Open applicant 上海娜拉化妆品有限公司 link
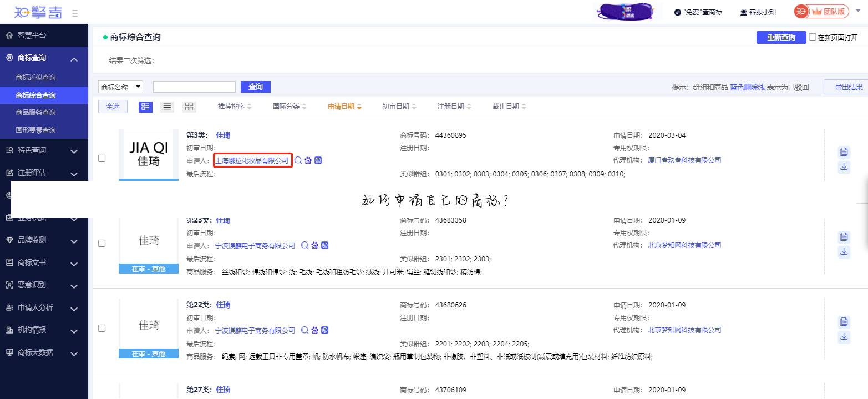868x399 pixels. tap(252, 160)
